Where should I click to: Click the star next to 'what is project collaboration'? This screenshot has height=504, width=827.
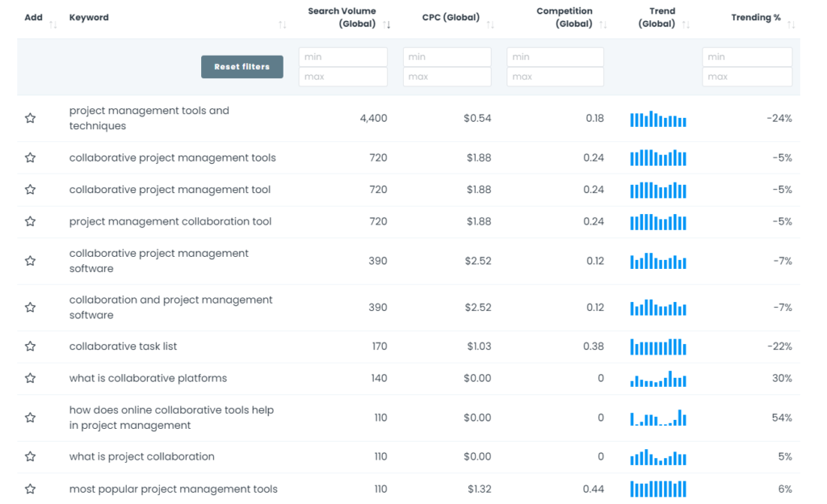pos(30,456)
